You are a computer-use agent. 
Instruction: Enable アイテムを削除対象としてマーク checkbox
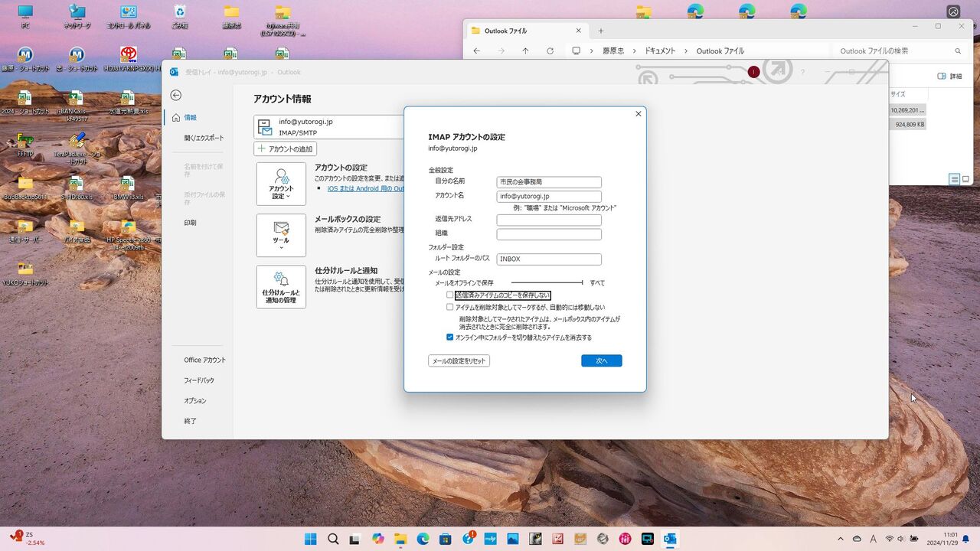450,307
